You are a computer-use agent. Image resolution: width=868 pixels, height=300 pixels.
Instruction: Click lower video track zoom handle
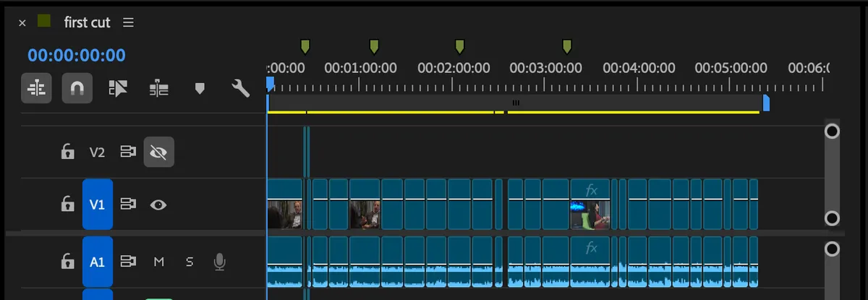point(832,218)
